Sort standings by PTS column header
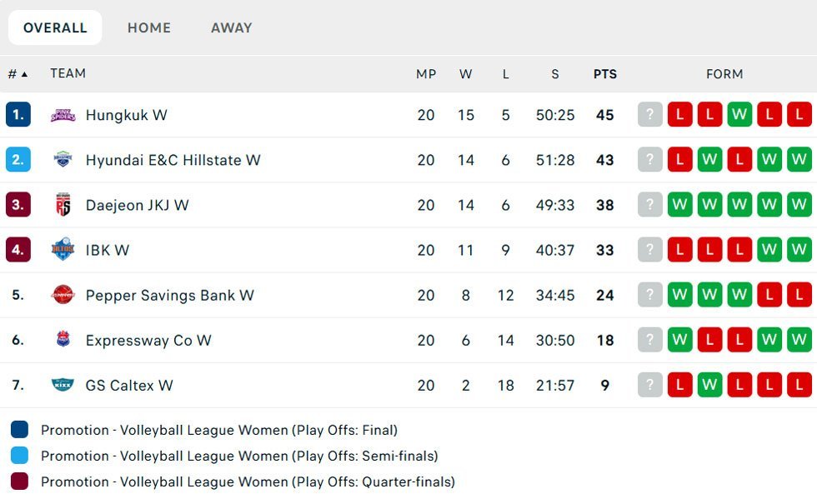817x504 pixels. (x=605, y=74)
